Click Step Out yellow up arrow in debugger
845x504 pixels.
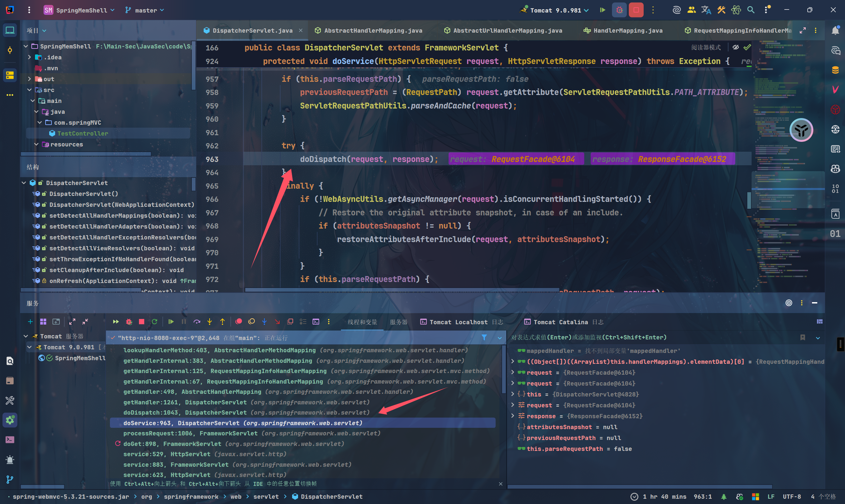point(222,322)
